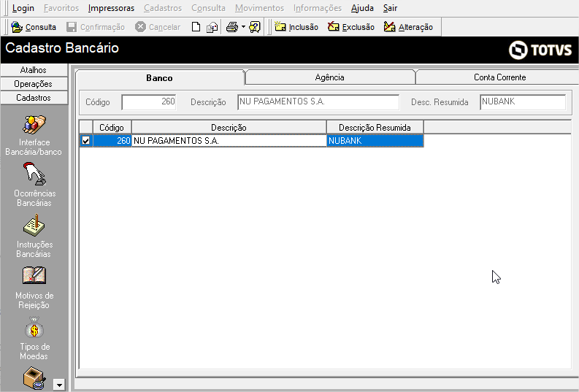Open the Consulta menu in menu bar

[x=208, y=8]
